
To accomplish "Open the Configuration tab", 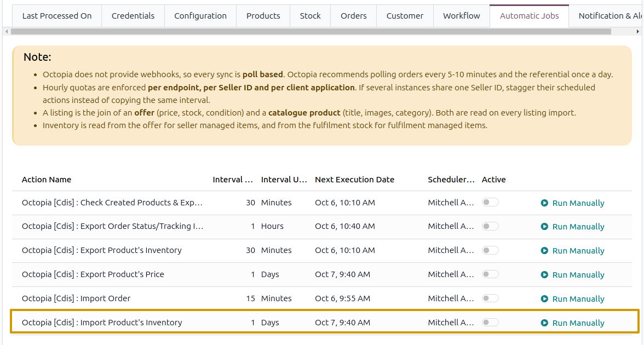I will [200, 16].
